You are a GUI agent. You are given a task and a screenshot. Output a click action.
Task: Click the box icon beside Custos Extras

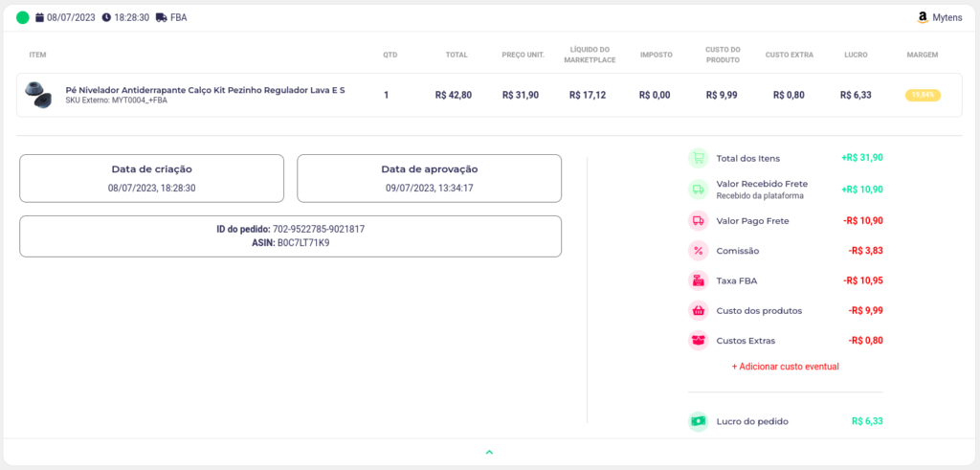(698, 340)
